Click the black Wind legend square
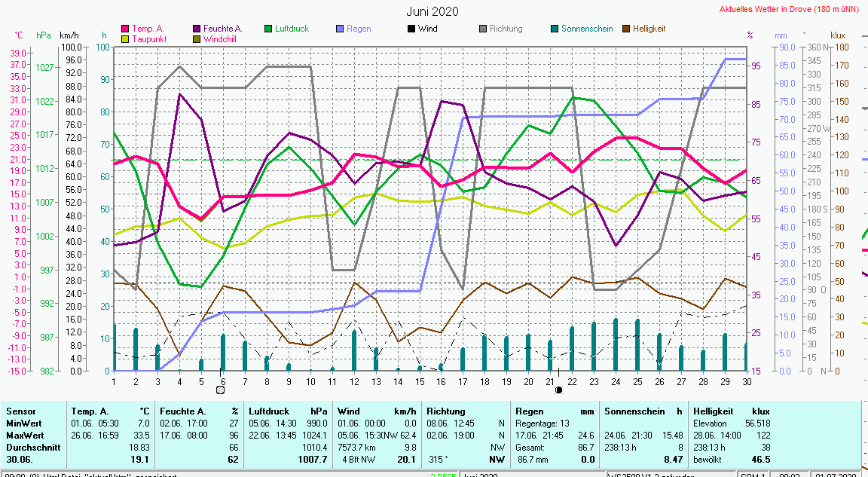 (x=411, y=29)
